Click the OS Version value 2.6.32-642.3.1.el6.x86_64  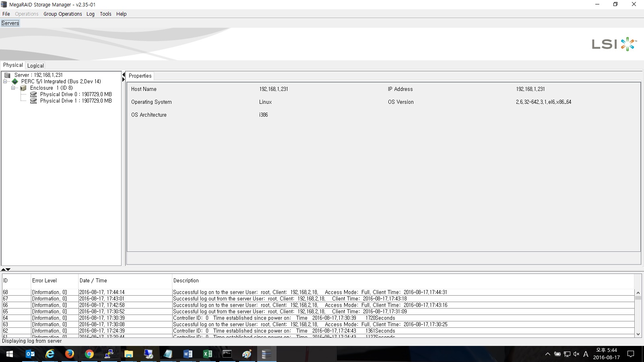point(544,102)
